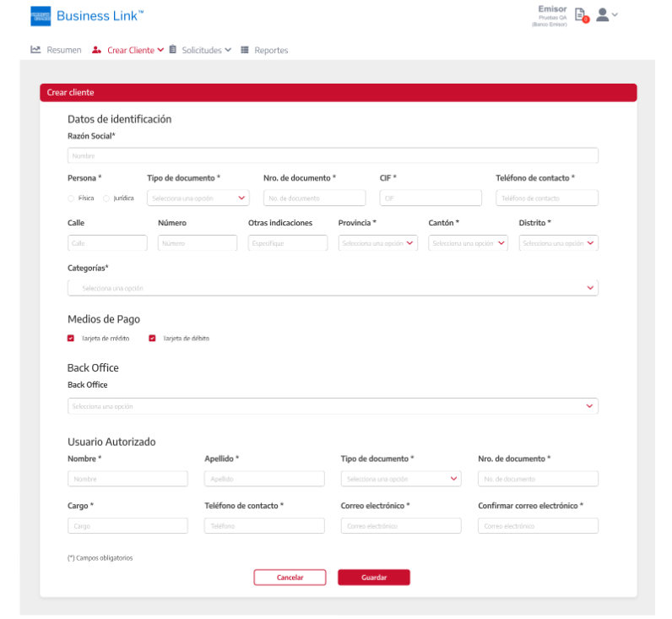
Task: Expand the Categorías dropdown
Action: [x=333, y=288]
